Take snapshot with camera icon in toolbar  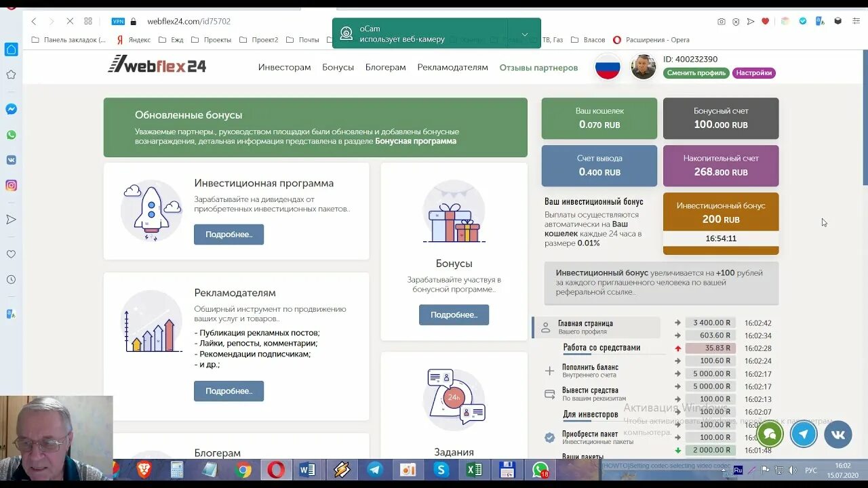pos(722,22)
